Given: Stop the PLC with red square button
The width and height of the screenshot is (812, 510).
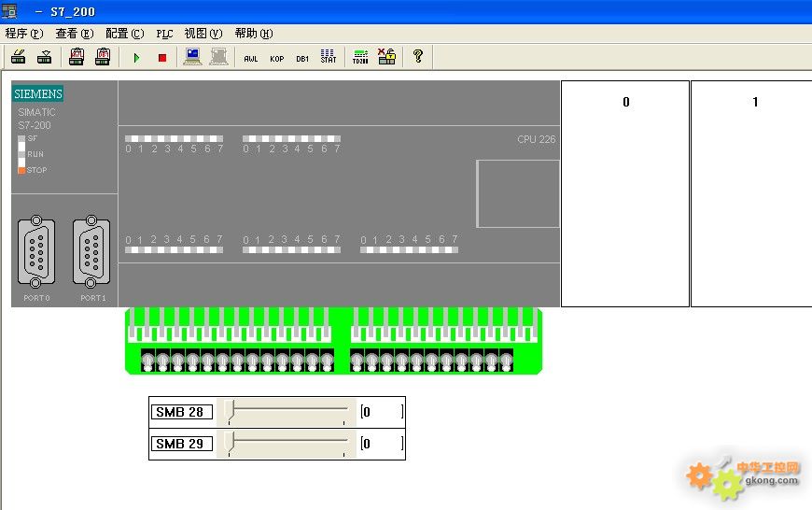Looking at the screenshot, I should click(x=162, y=58).
